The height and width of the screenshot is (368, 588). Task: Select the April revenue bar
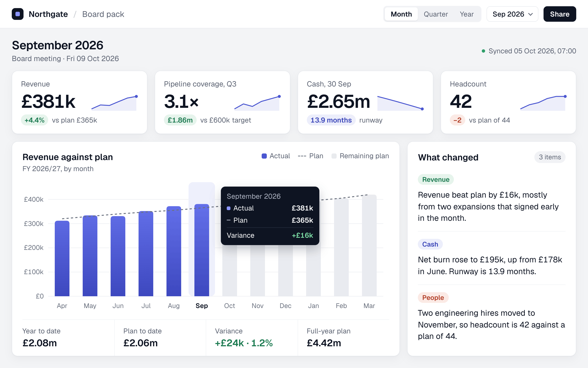[62, 259]
